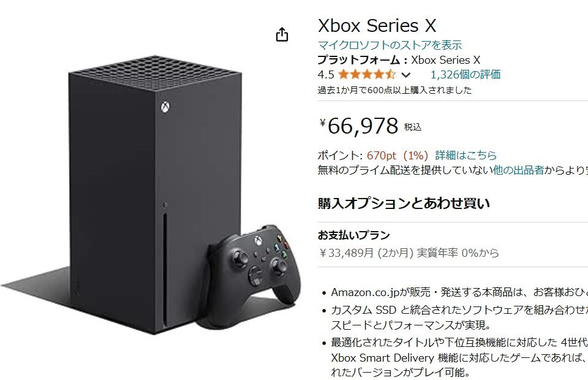Click the プラットフォーム platform label
Viewport: 588px width, 380px height.
358,60
